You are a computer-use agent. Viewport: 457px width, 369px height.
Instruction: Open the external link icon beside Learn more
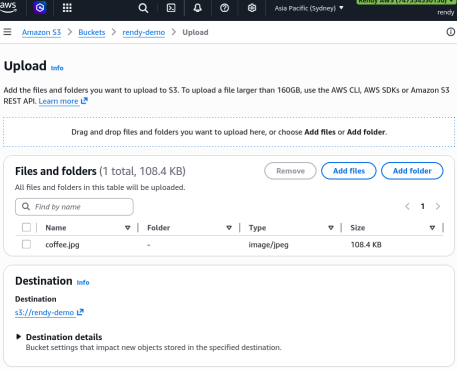tap(84, 101)
